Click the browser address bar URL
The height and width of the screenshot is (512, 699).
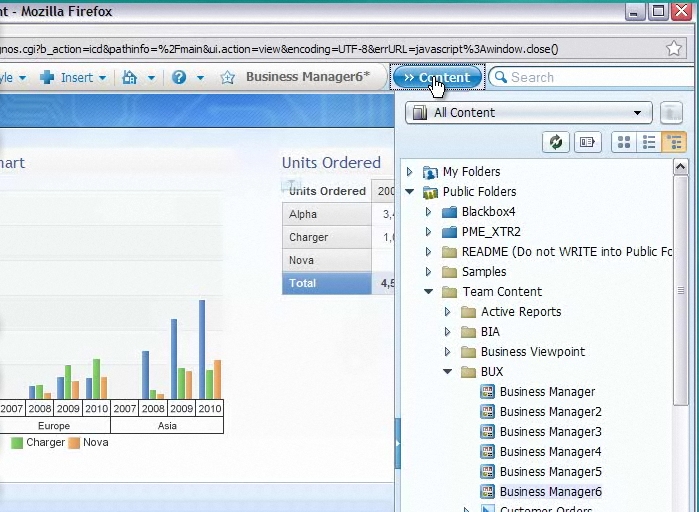(x=279, y=49)
